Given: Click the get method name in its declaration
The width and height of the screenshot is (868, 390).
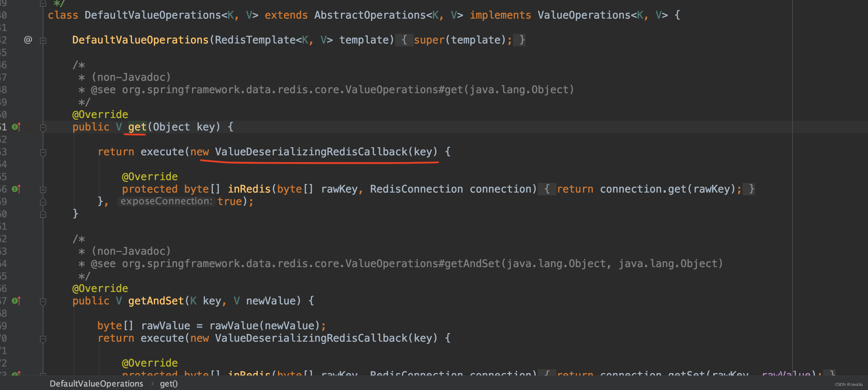Looking at the screenshot, I should (137, 127).
